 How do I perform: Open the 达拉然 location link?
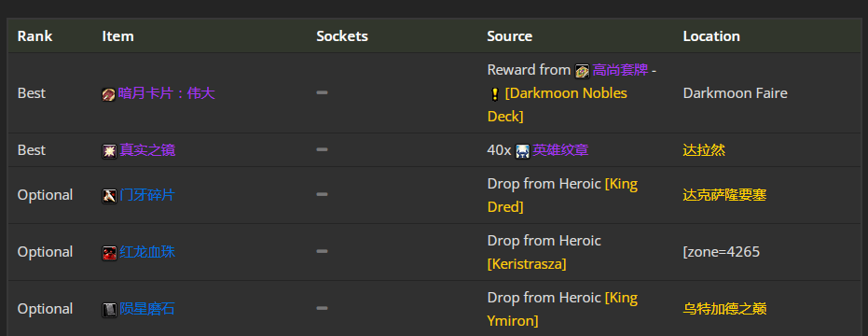704,150
